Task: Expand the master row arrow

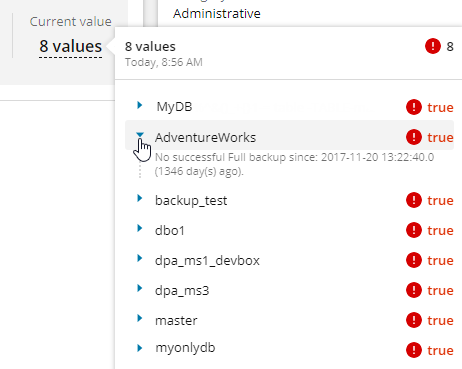Action: (140, 318)
